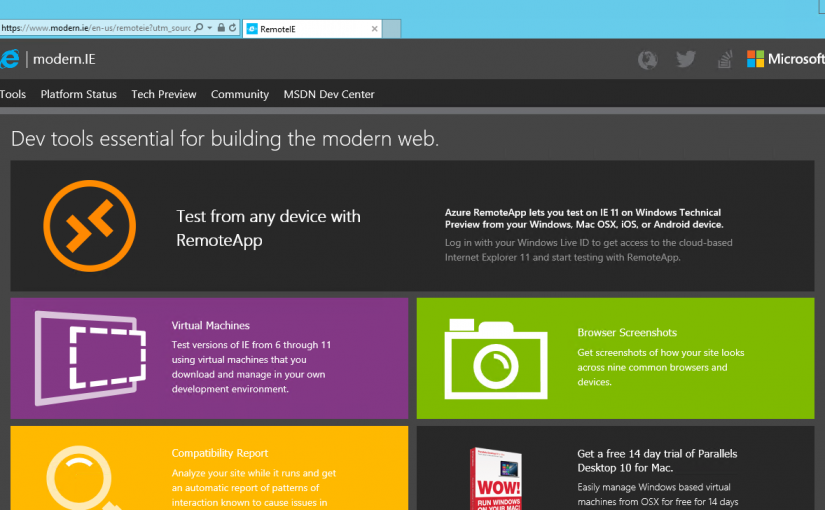Click the orange RemoteApp circle icon
The height and width of the screenshot is (510, 825).
point(89,226)
